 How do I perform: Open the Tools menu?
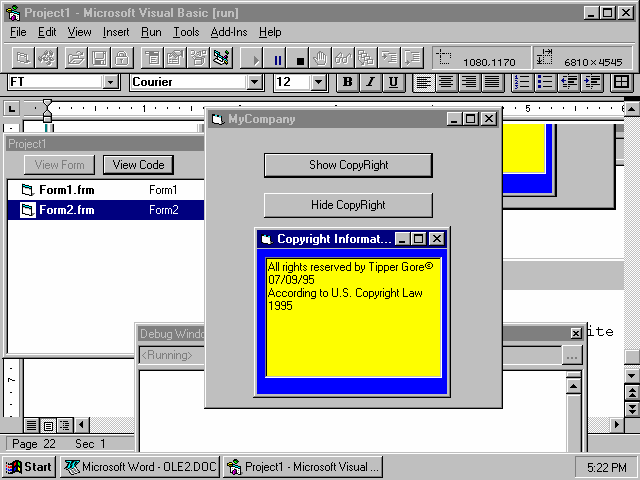tap(185, 32)
